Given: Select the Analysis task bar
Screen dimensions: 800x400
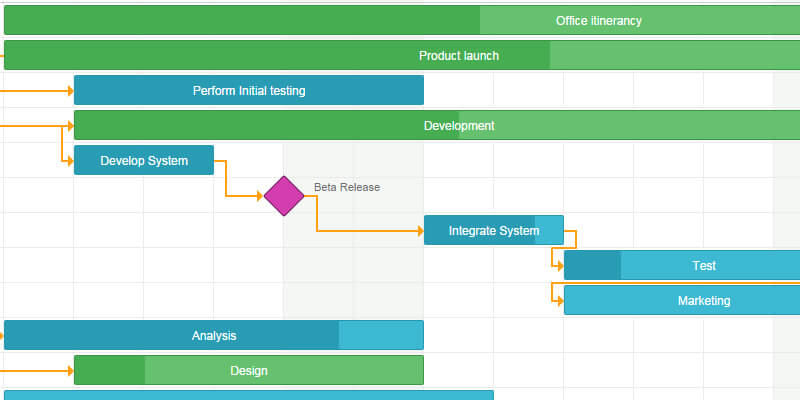Looking at the screenshot, I should [x=214, y=336].
